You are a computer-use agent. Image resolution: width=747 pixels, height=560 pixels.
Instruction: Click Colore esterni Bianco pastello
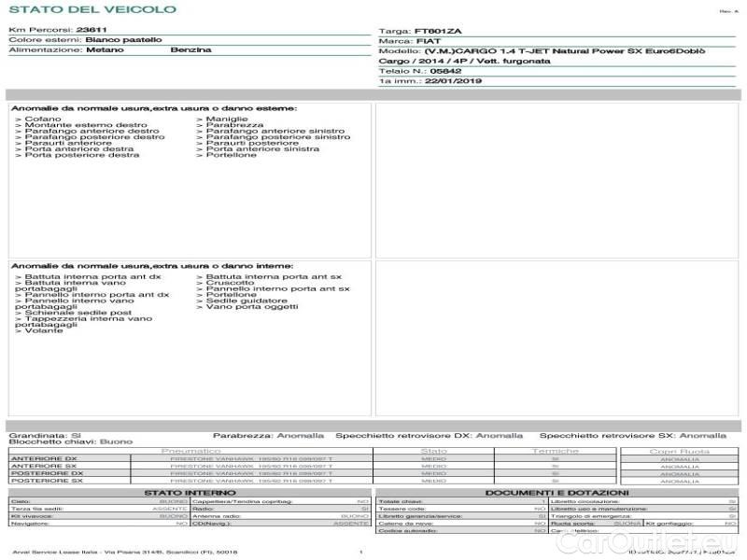click(x=123, y=40)
